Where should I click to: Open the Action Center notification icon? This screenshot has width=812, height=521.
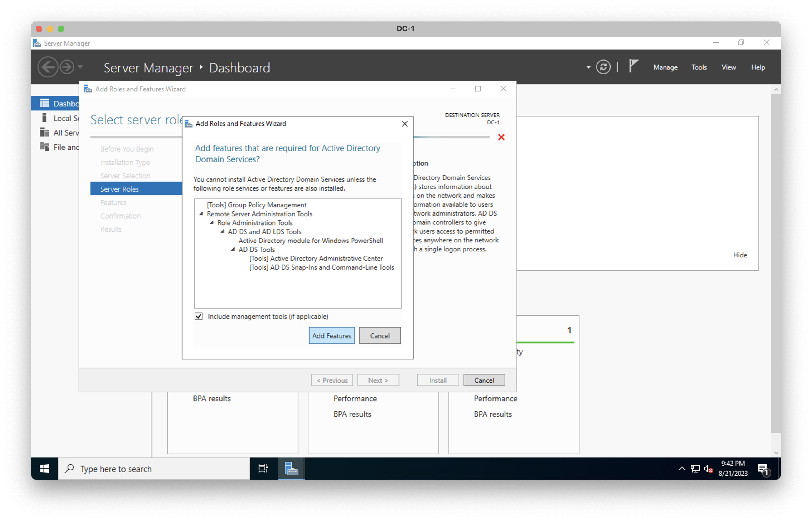pyautogui.click(x=763, y=469)
